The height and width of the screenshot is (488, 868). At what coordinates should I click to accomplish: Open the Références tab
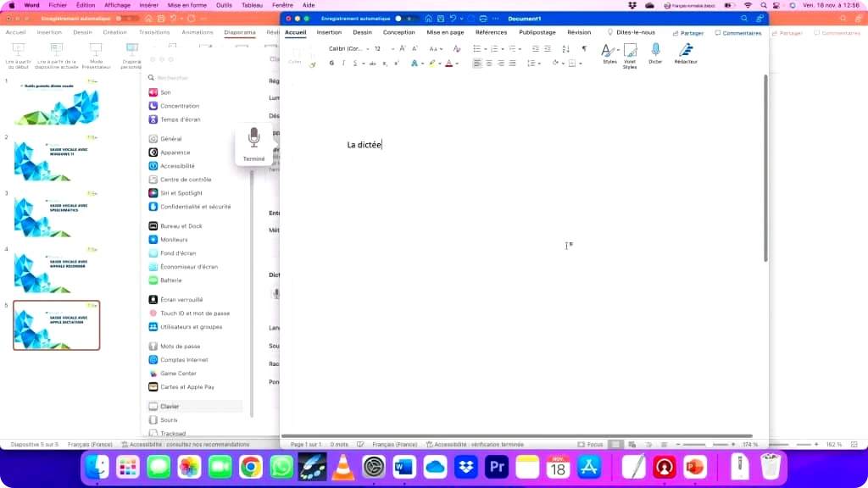click(x=491, y=32)
